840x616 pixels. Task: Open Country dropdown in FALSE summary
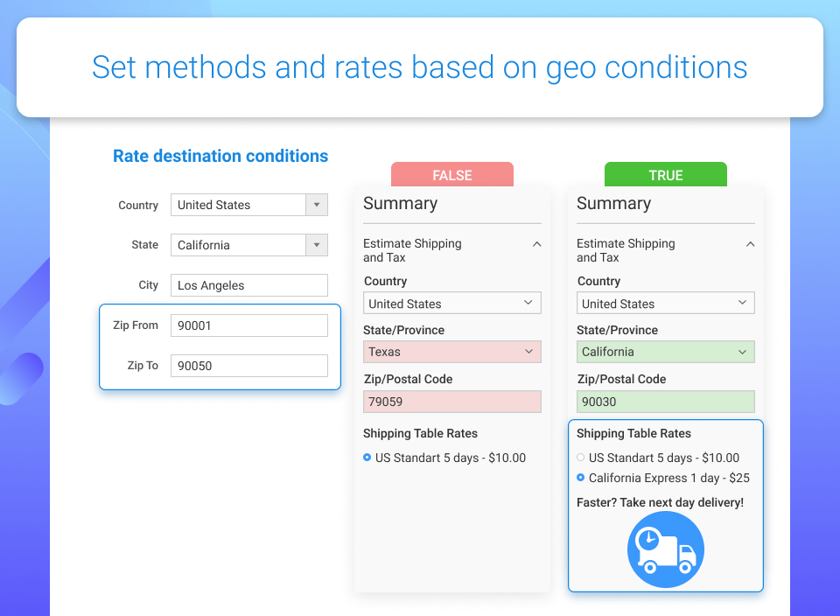coord(452,304)
